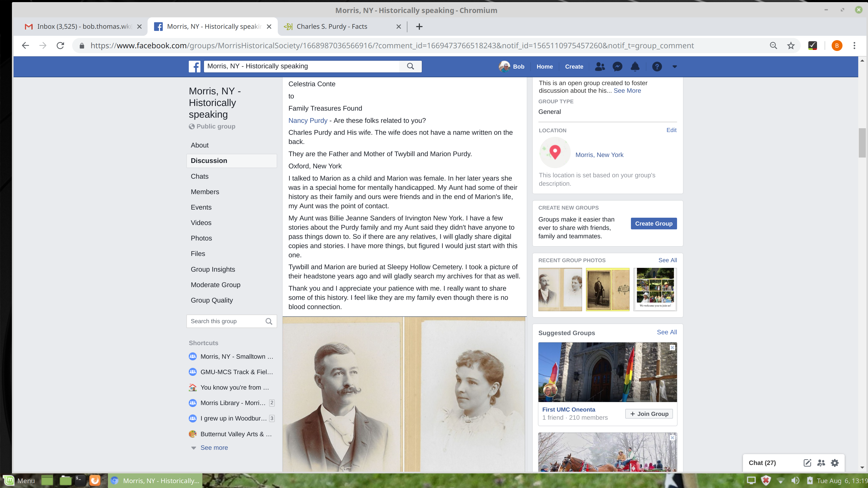Click the browser profile avatar B

pos(837,46)
